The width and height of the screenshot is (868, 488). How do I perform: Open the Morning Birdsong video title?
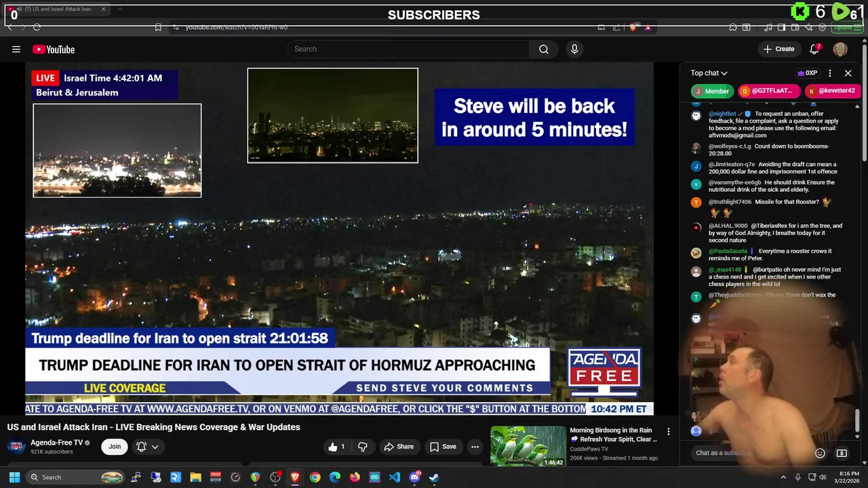pyautogui.click(x=613, y=434)
